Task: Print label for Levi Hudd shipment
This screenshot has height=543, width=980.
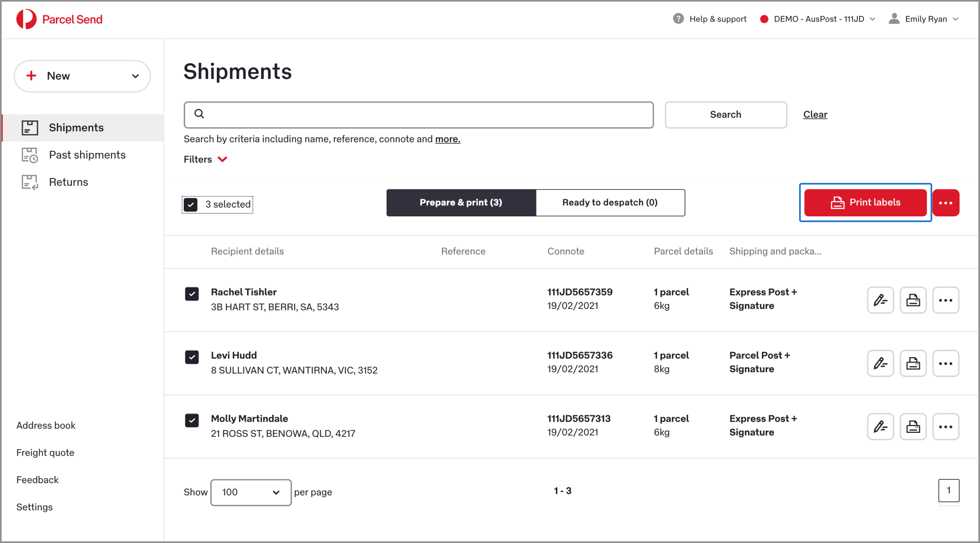Action: click(x=913, y=363)
